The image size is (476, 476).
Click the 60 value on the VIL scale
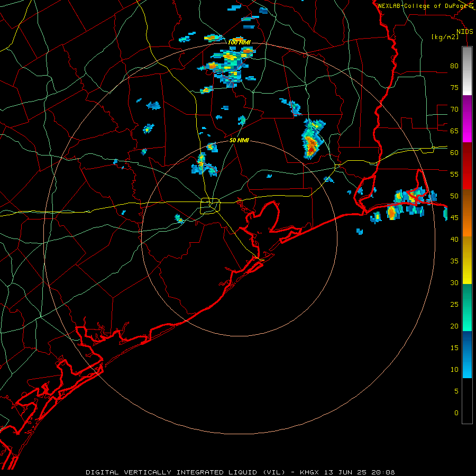tap(454, 153)
